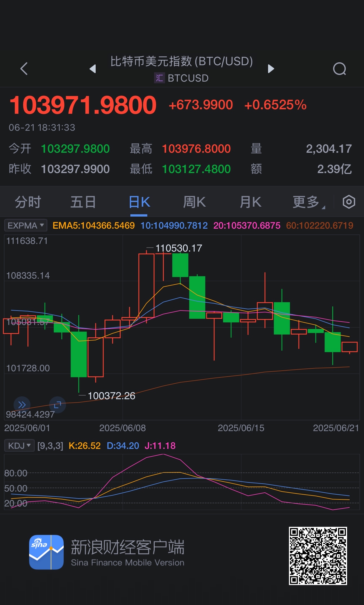Tap the KDJ parameters [9,3,3]
Screen dimensions: 364x605
pyautogui.click(x=50, y=446)
